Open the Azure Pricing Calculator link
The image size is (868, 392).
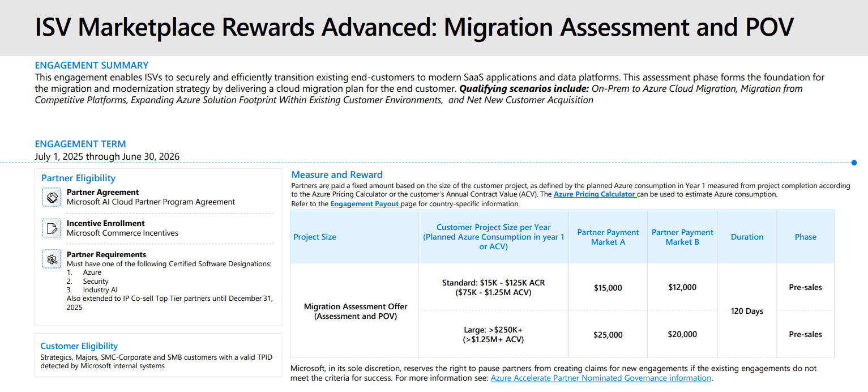pos(595,194)
